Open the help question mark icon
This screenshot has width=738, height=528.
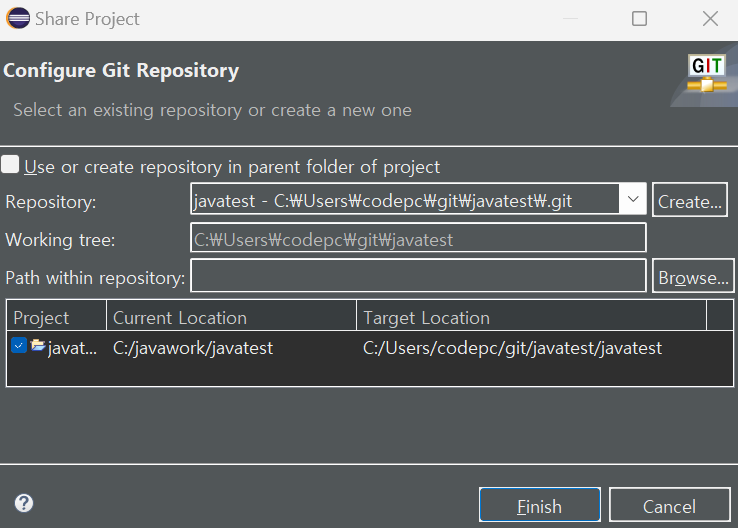pos(24,503)
